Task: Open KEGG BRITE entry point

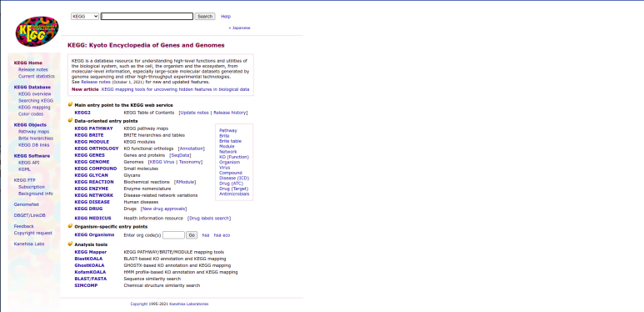Action: [89, 135]
